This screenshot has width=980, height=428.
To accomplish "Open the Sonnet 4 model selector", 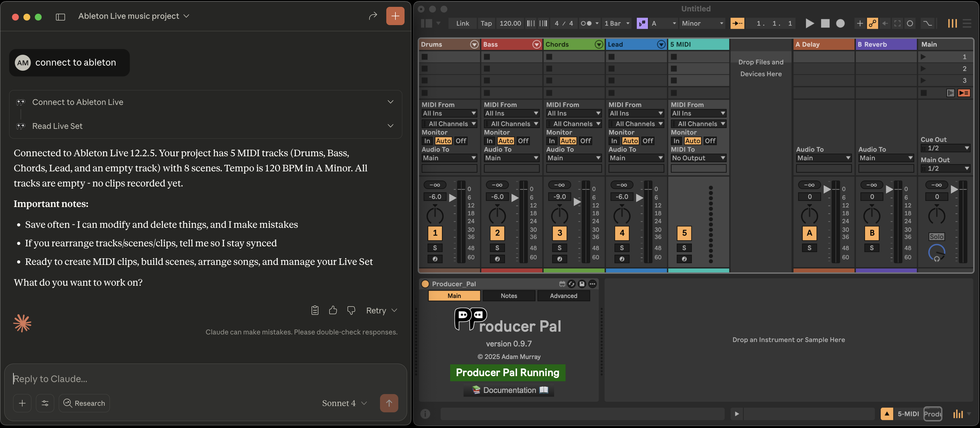I will pos(344,403).
